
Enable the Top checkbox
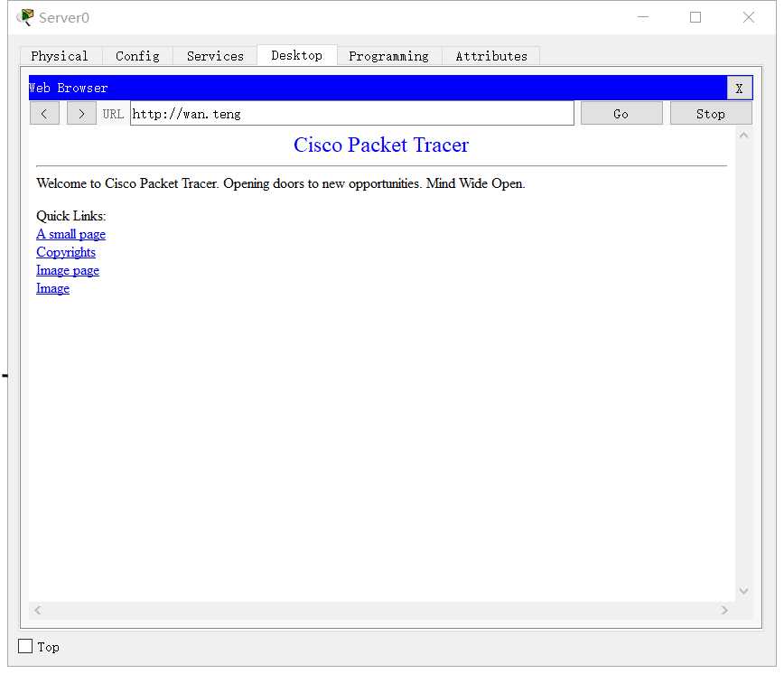(x=25, y=646)
